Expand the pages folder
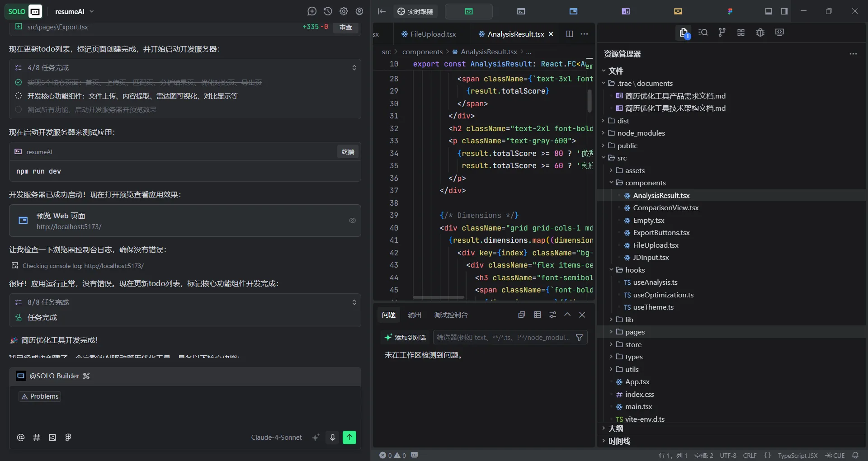 tap(635, 332)
